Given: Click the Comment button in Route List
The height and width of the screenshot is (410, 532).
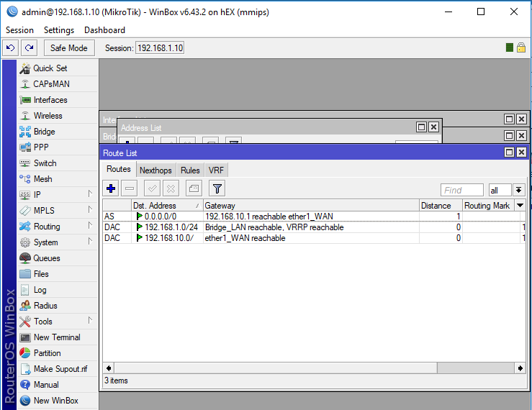Looking at the screenshot, I should coord(194,188).
